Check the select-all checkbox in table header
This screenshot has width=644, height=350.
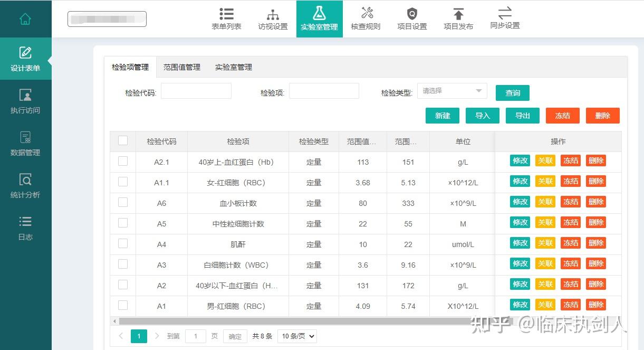(122, 141)
